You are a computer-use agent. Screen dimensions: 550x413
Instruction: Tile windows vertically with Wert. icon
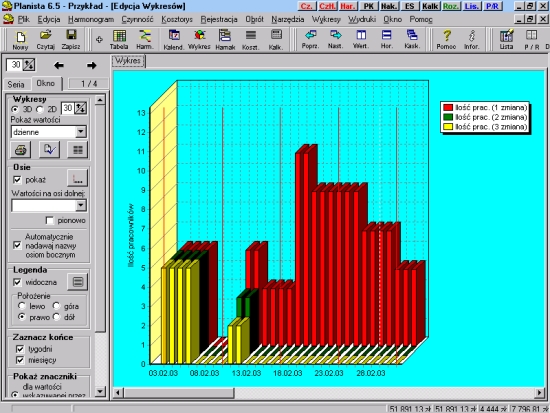pyautogui.click(x=361, y=39)
